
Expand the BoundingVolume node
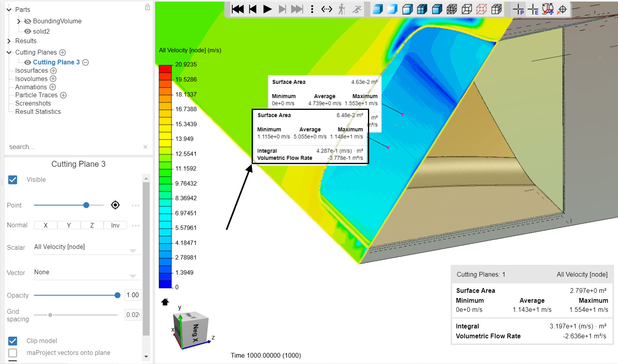click(x=19, y=21)
